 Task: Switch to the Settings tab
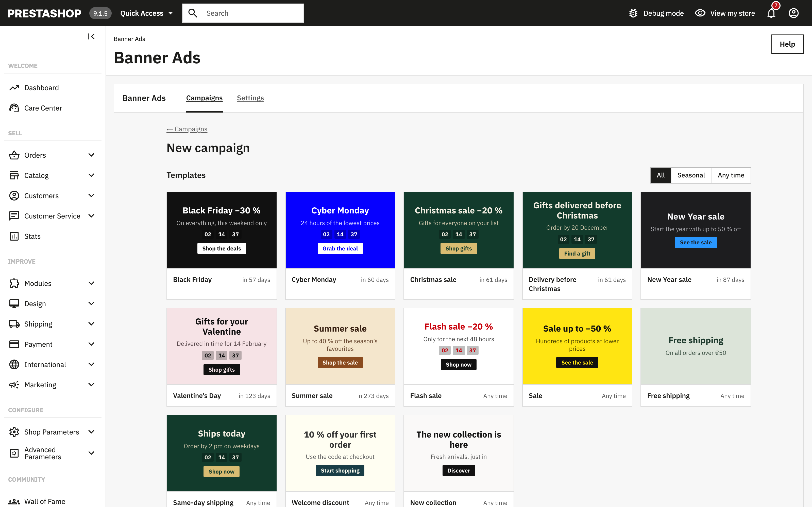point(250,98)
